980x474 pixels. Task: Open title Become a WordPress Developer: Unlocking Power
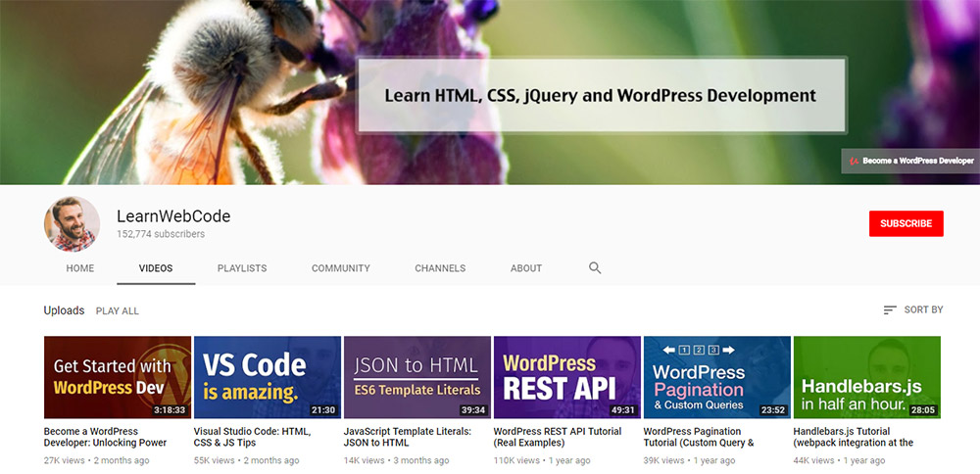(105, 437)
